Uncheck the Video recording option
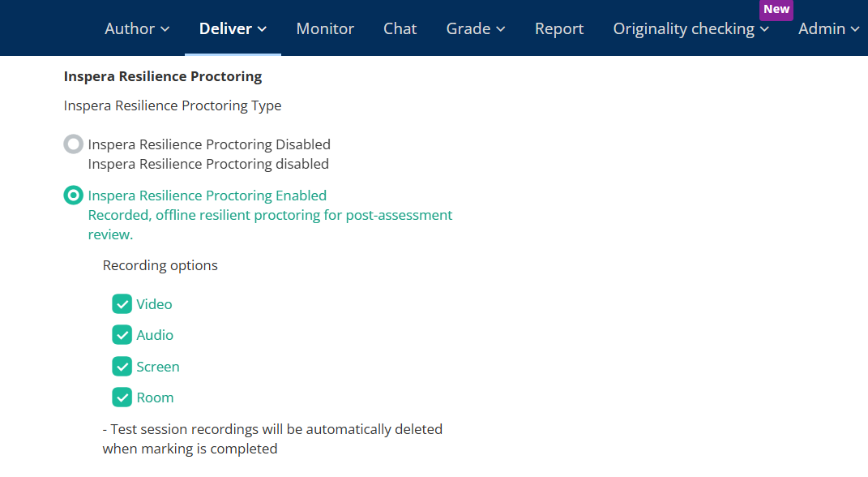Screen dimensions: 868x477 coord(122,303)
